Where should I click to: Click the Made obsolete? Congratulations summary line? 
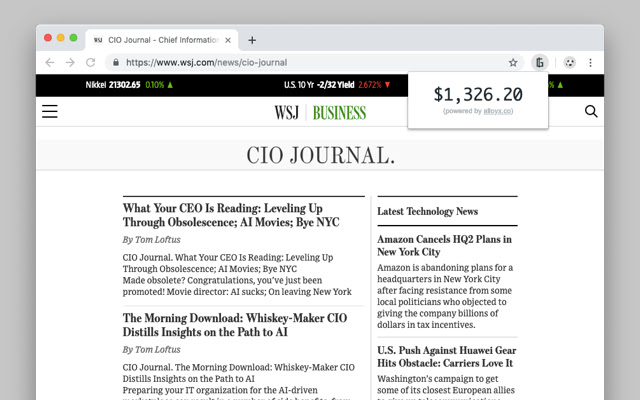pyautogui.click(x=222, y=280)
